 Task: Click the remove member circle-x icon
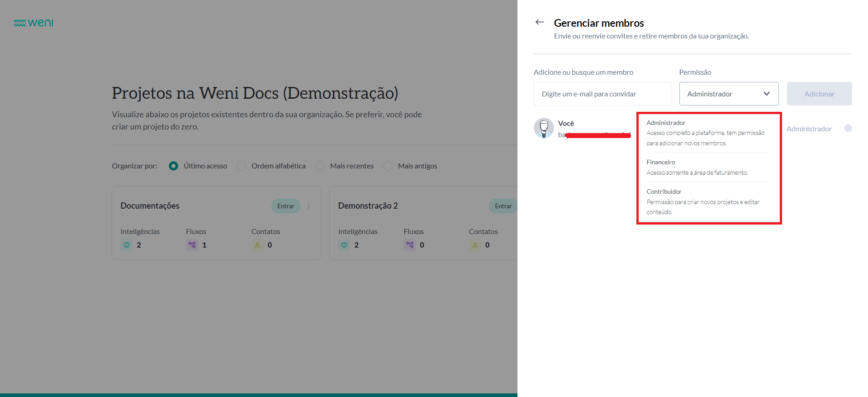pyautogui.click(x=848, y=129)
